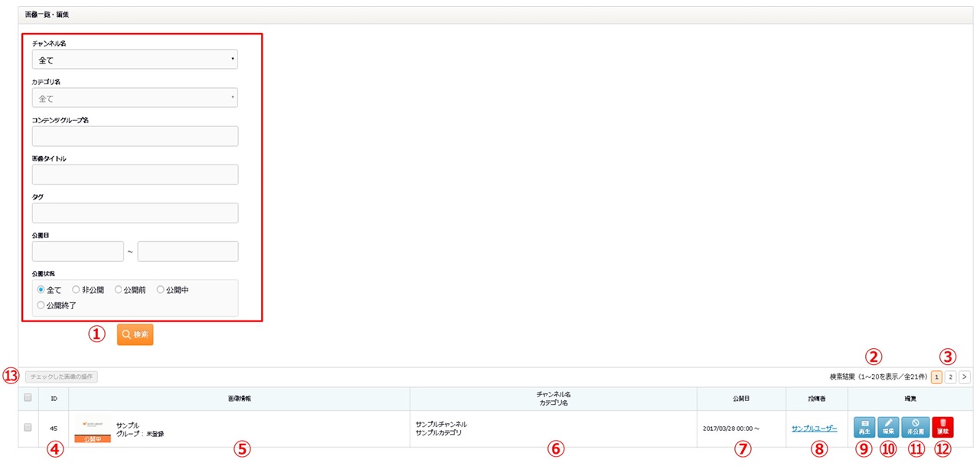Viewport: 980px width, 466px height.
Task: Select the 公開中 status radio option
Action: [161, 290]
